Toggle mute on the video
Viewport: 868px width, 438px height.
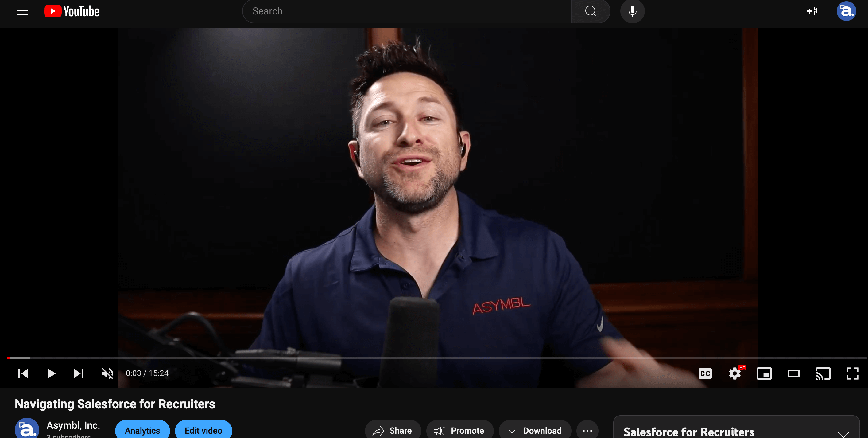click(x=107, y=373)
